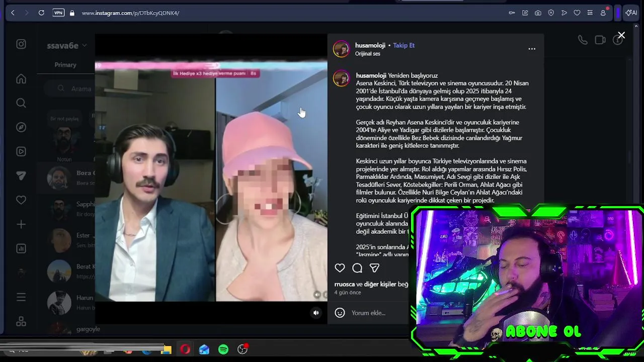644x362 pixels.
Task: Toggle the VPN badge in address bar
Action: (58, 13)
